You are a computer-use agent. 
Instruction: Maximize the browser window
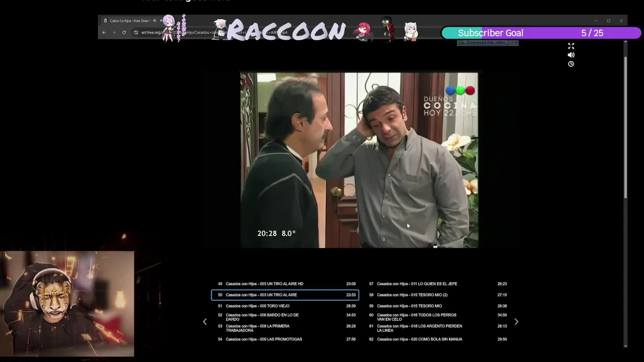pyautogui.click(x=608, y=21)
